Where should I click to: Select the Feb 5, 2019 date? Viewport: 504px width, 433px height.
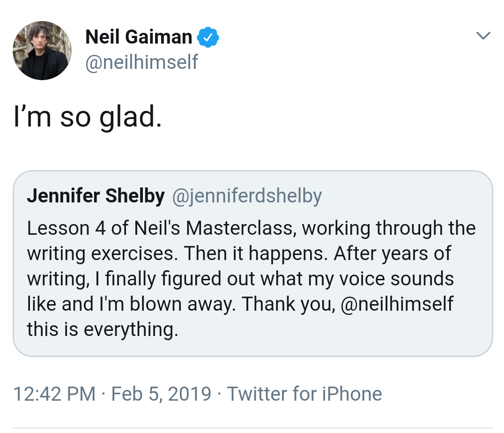point(161,394)
